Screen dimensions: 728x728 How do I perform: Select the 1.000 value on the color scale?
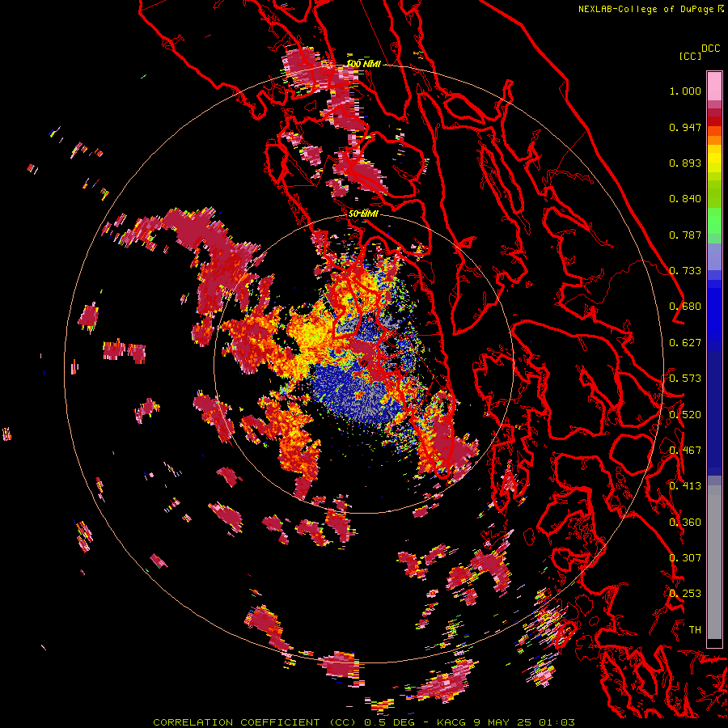point(685,91)
